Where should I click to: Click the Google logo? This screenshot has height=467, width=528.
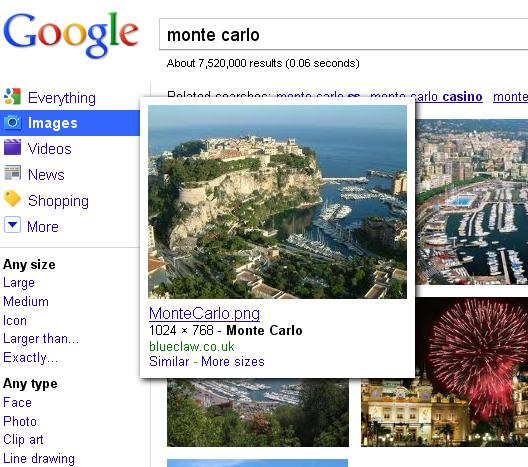tap(71, 34)
